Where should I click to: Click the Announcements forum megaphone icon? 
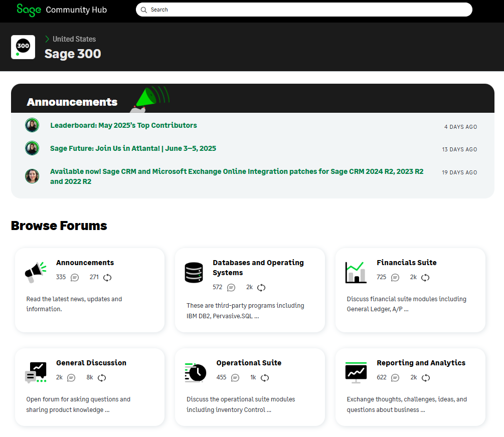[x=36, y=273]
